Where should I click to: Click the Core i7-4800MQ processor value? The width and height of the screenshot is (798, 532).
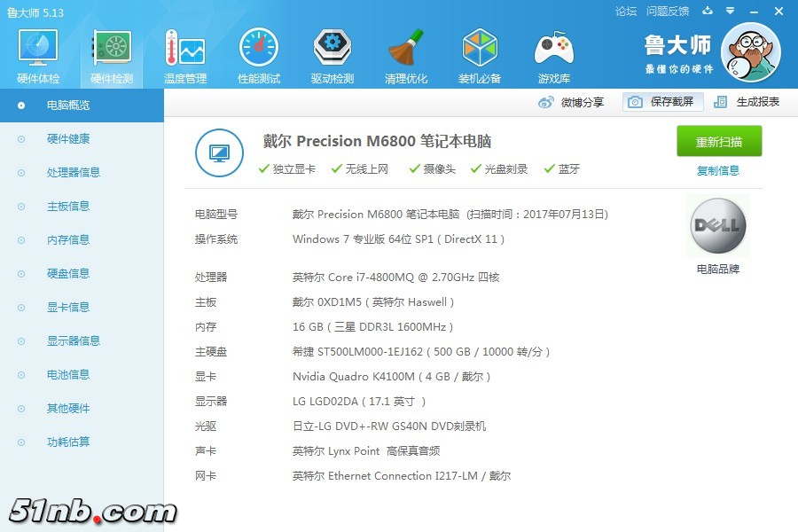click(x=396, y=278)
